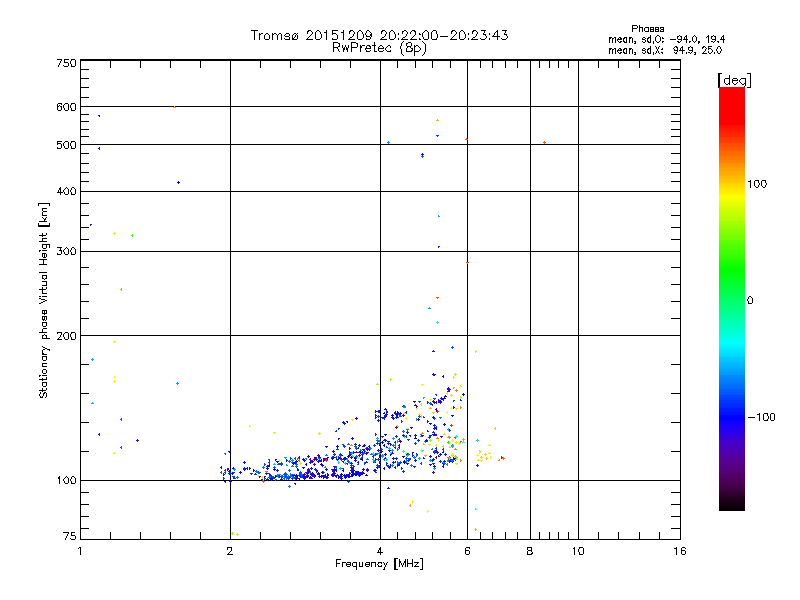800x600 pixels.
Task: Click the x-axis tick label '4'
Action: 380,551
